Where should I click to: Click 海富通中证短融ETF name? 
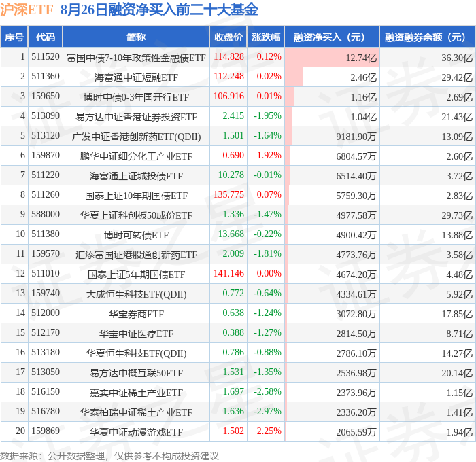tap(136, 77)
